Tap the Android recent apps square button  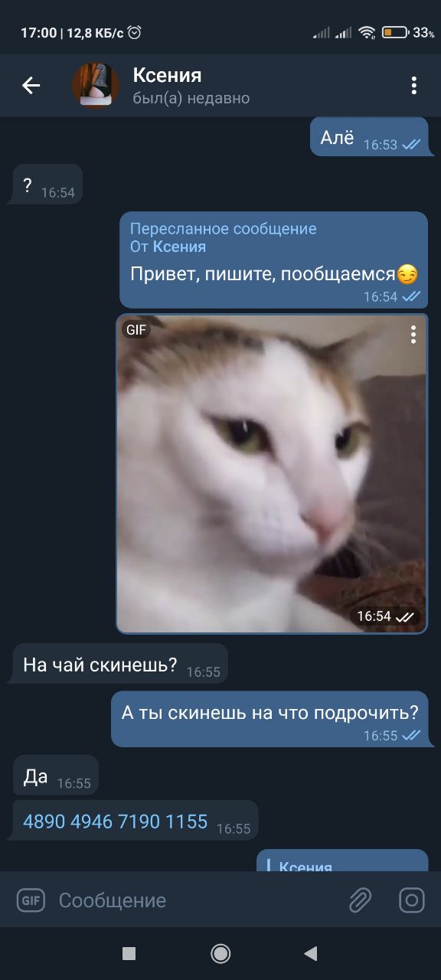tap(129, 953)
